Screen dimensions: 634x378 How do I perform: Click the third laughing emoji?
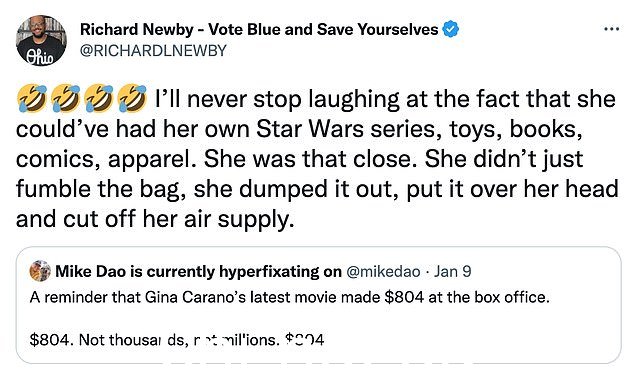tap(99, 98)
